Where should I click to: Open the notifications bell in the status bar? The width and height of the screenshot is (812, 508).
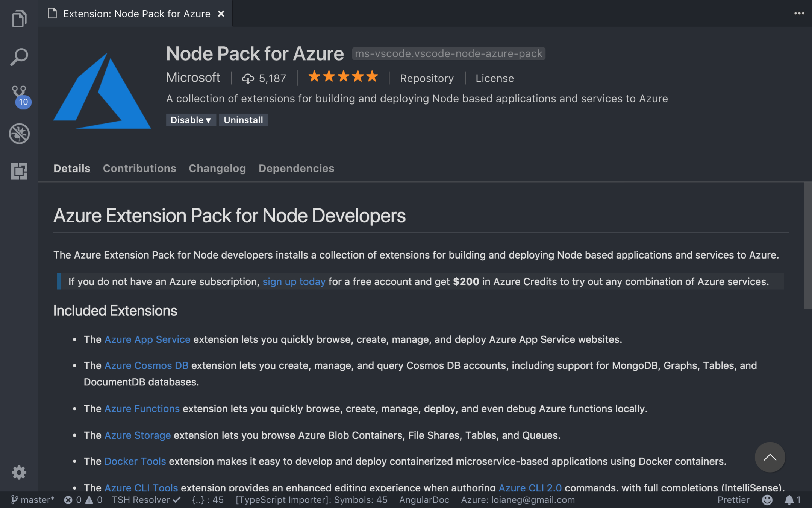(x=789, y=500)
